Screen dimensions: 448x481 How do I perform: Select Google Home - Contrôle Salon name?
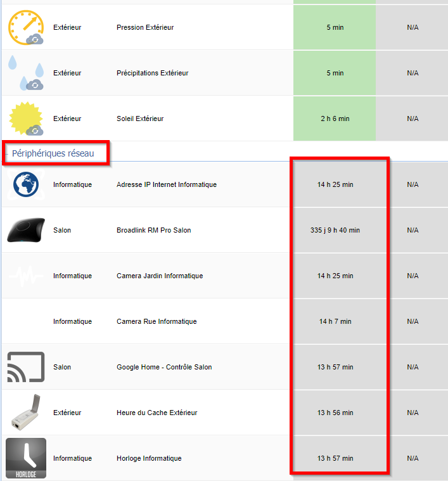[164, 367]
